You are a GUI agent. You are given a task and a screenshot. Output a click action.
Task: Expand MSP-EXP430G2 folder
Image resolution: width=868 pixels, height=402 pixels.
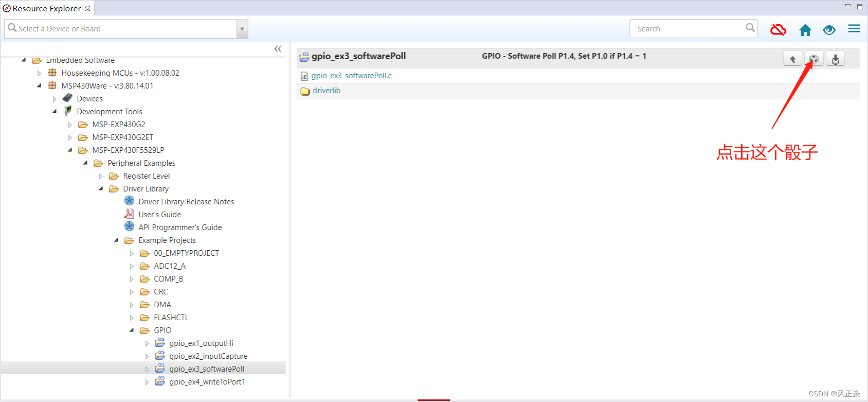(x=70, y=125)
